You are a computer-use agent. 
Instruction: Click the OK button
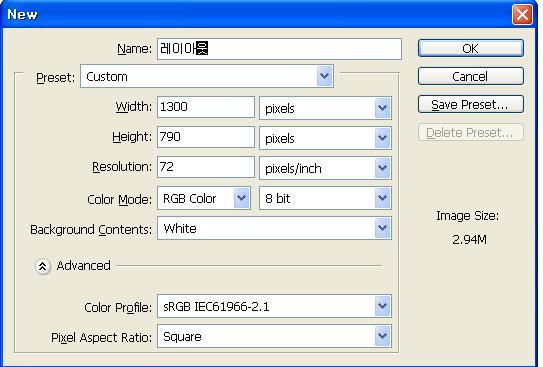pyautogui.click(x=471, y=48)
